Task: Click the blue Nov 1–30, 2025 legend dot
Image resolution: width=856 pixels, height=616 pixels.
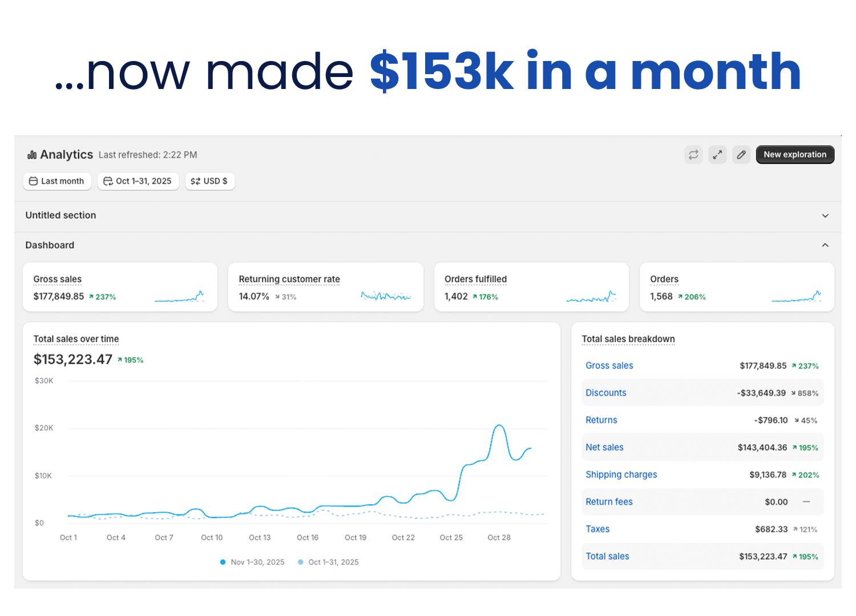Action: coord(223,562)
